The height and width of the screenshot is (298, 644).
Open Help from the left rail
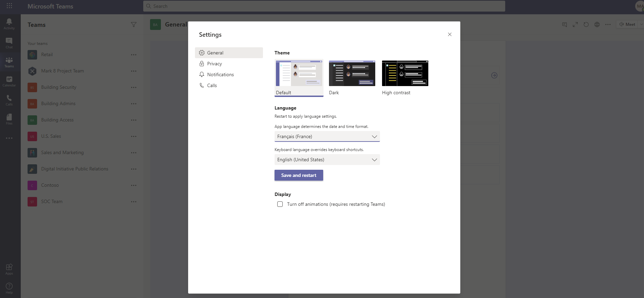click(x=9, y=288)
